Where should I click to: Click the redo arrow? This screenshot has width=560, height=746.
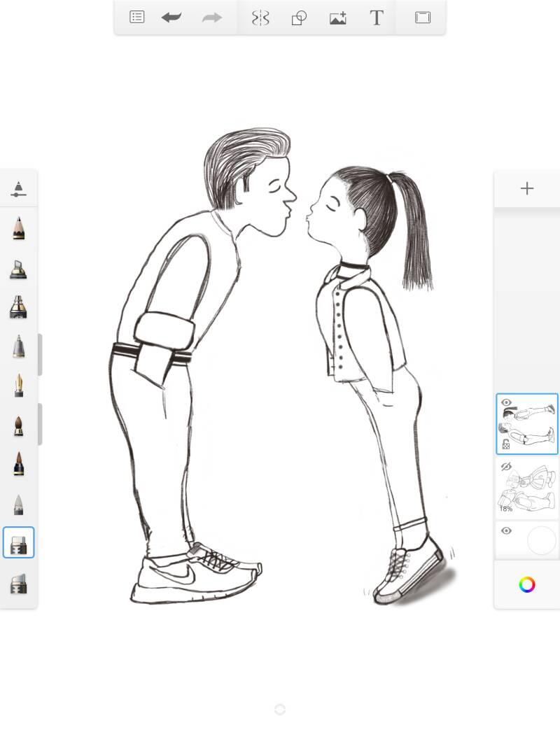pos(211,17)
